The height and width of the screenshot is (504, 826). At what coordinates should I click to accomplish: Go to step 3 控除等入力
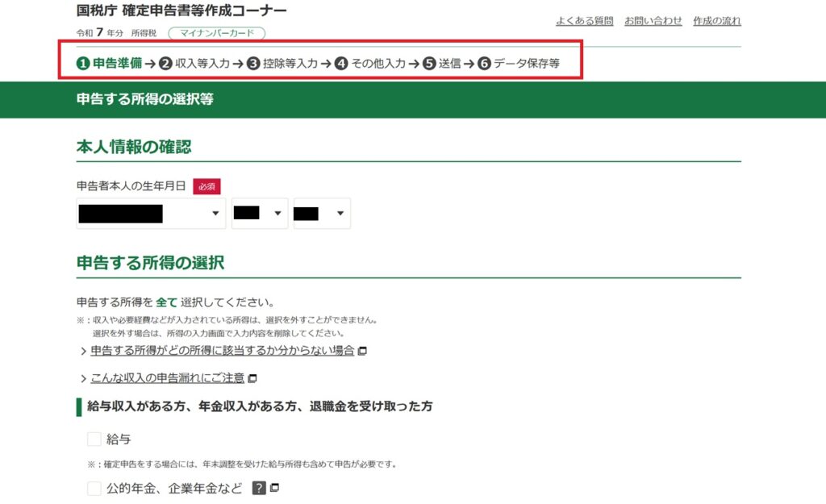tap(282, 64)
